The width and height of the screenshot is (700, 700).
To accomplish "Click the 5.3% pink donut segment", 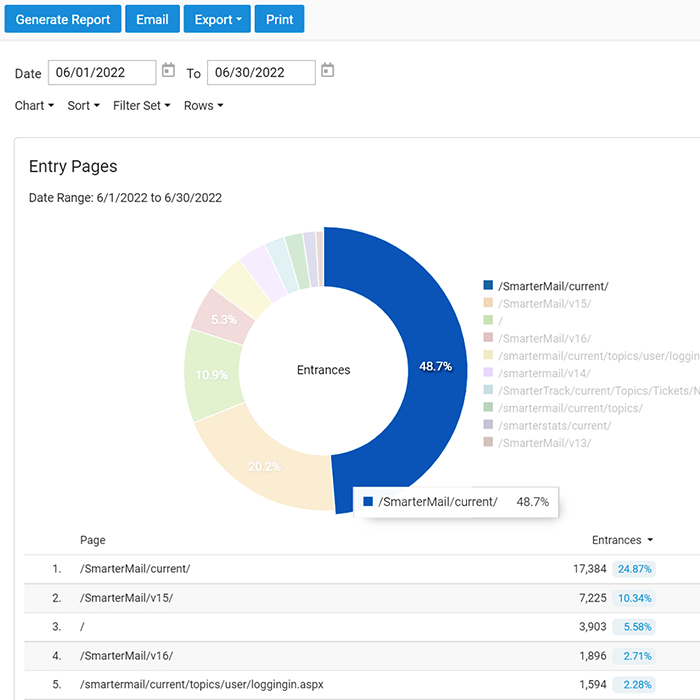I will pyautogui.click(x=223, y=319).
